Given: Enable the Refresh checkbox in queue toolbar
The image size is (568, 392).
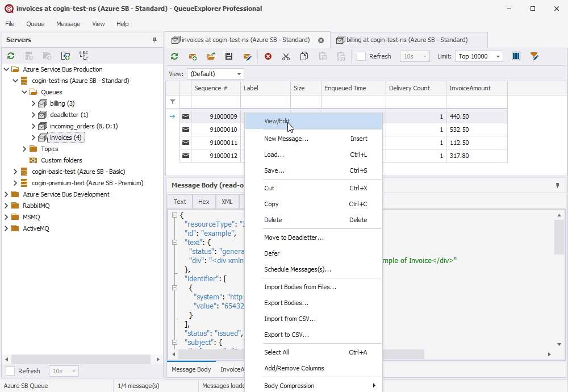Looking at the screenshot, I should (x=361, y=56).
